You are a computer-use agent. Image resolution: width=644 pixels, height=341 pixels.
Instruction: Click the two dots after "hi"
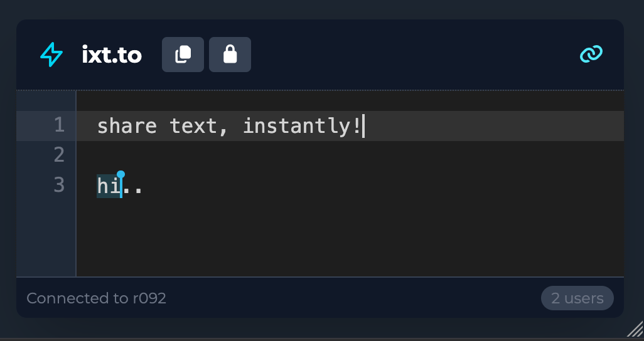coord(133,186)
